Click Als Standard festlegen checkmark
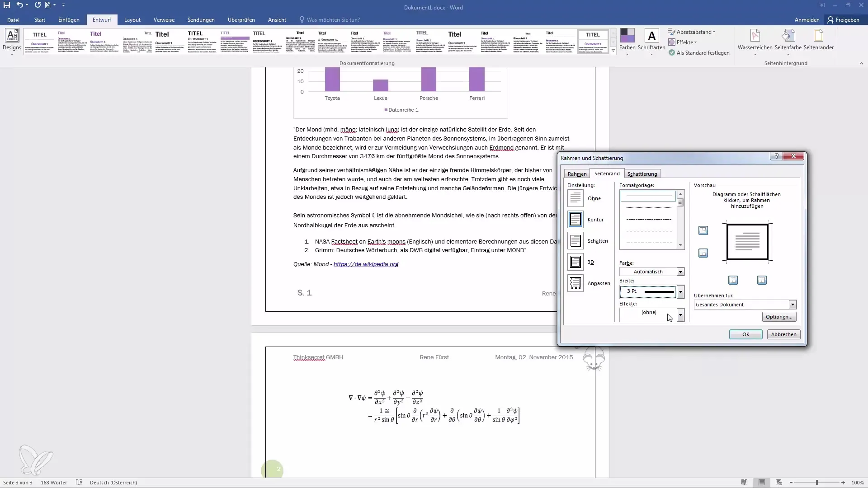Screen dimensions: 868x488 click(x=699, y=53)
